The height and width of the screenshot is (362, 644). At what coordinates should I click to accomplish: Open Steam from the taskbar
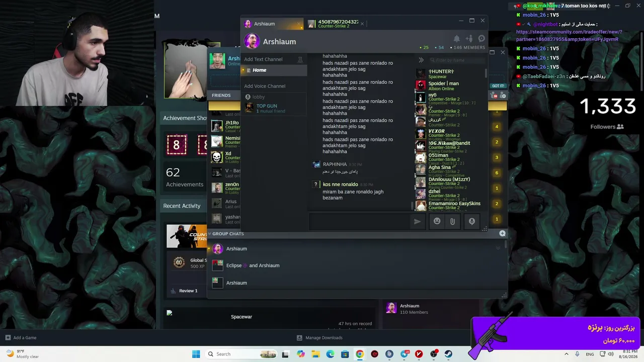(x=448, y=354)
